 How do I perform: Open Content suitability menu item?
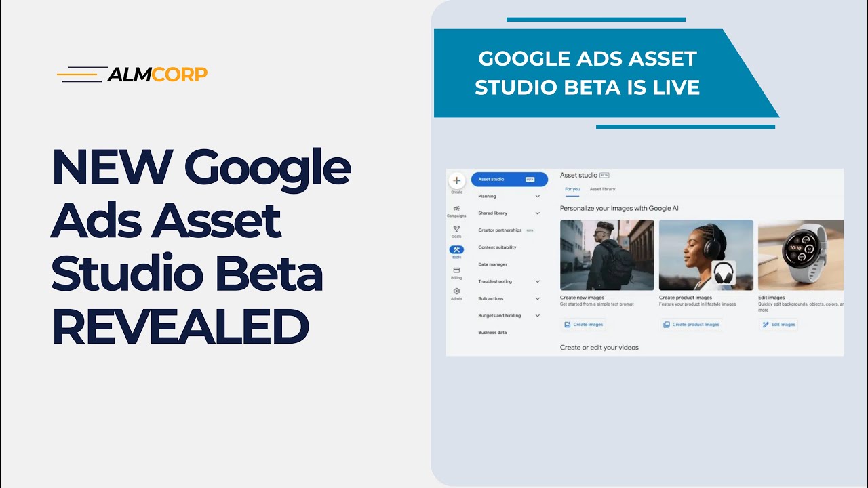(x=497, y=247)
